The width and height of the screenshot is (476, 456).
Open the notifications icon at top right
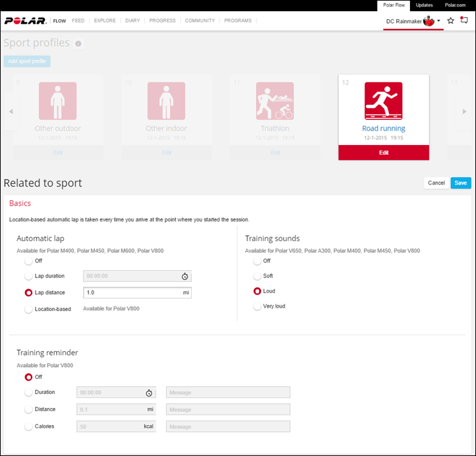tap(464, 21)
